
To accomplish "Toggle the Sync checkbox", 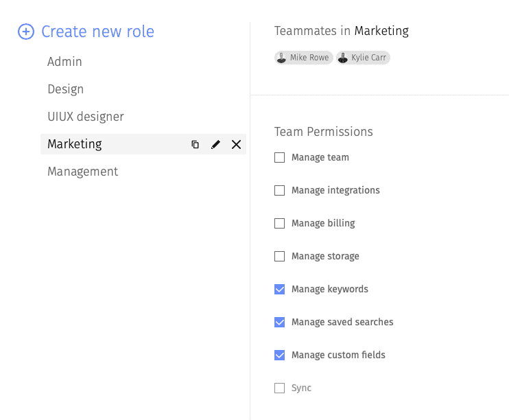I will pyautogui.click(x=279, y=388).
